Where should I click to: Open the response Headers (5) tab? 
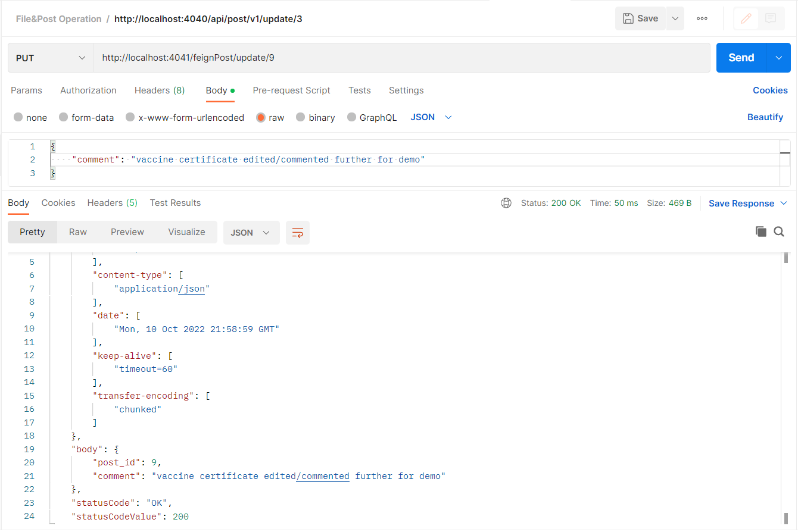click(x=112, y=203)
